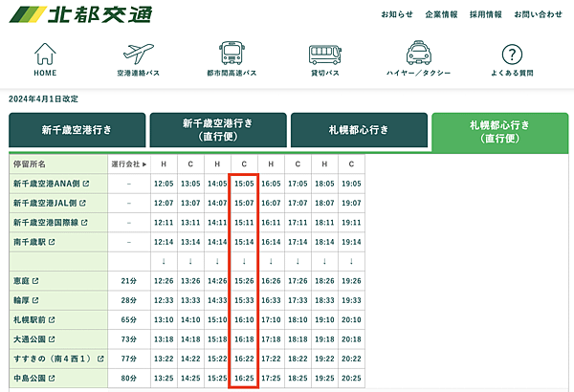
Task: Open external link icon beside 南千歳駅
Action: click(x=52, y=242)
